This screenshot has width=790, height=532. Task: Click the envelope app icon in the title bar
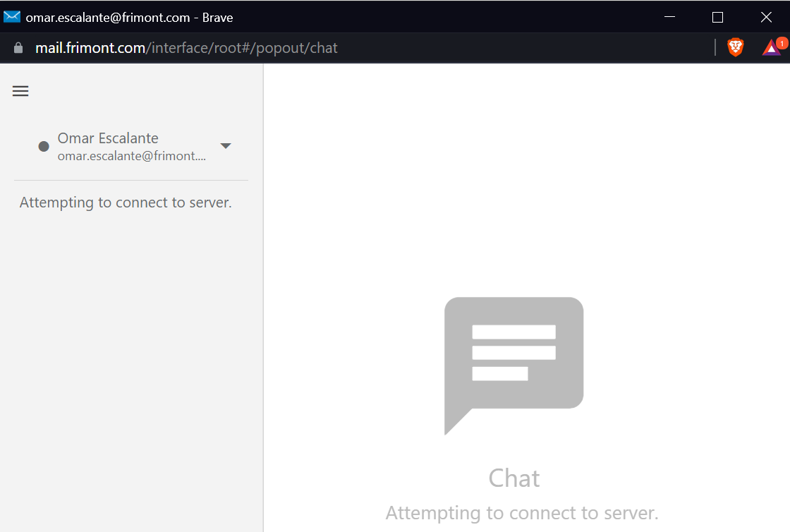pyautogui.click(x=12, y=17)
